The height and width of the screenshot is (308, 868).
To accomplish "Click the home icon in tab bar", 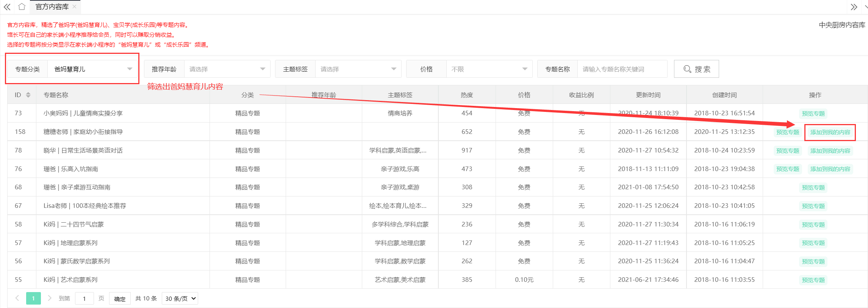I will (22, 7).
